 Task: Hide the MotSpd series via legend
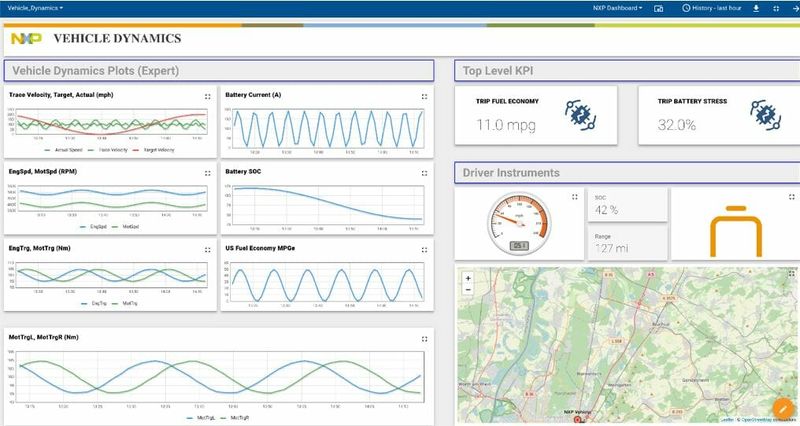coord(124,226)
